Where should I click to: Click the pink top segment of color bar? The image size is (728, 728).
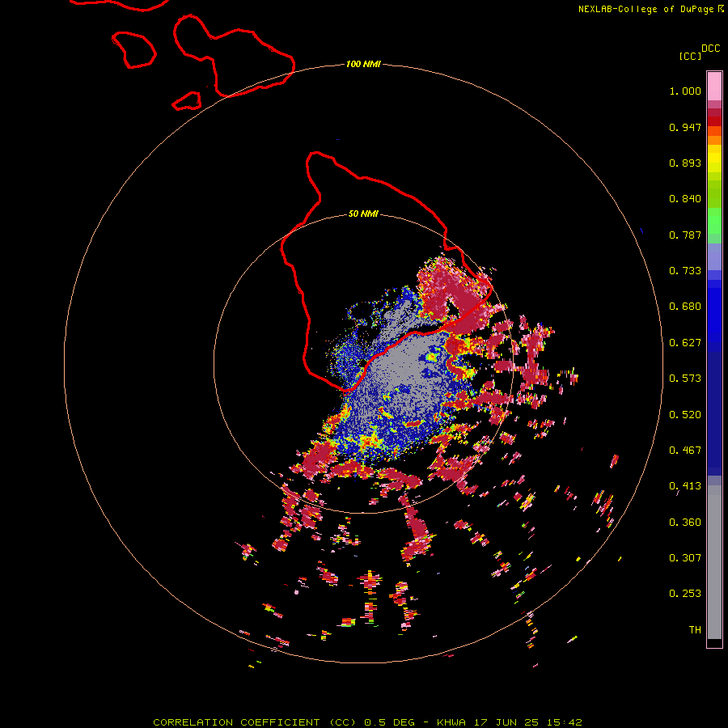[x=714, y=86]
